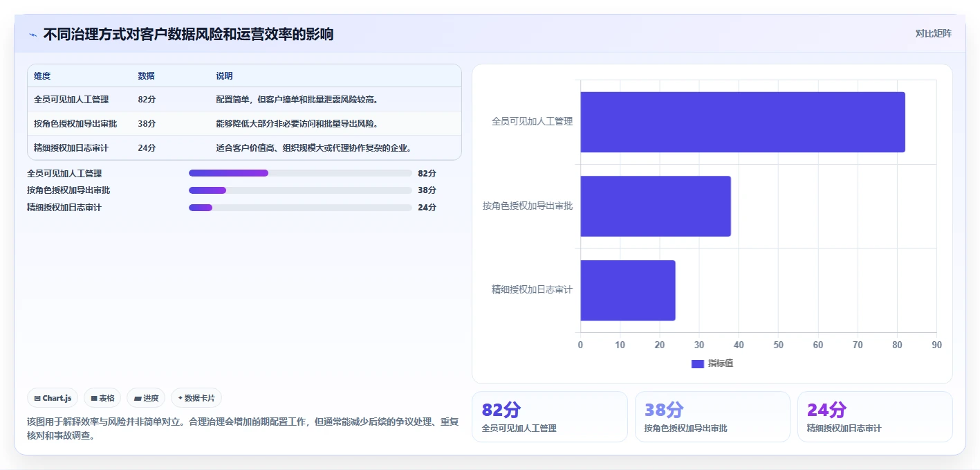Toggle the 指标值 legend label
Viewport: 980px width, 470px height.
(x=720, y=363)
